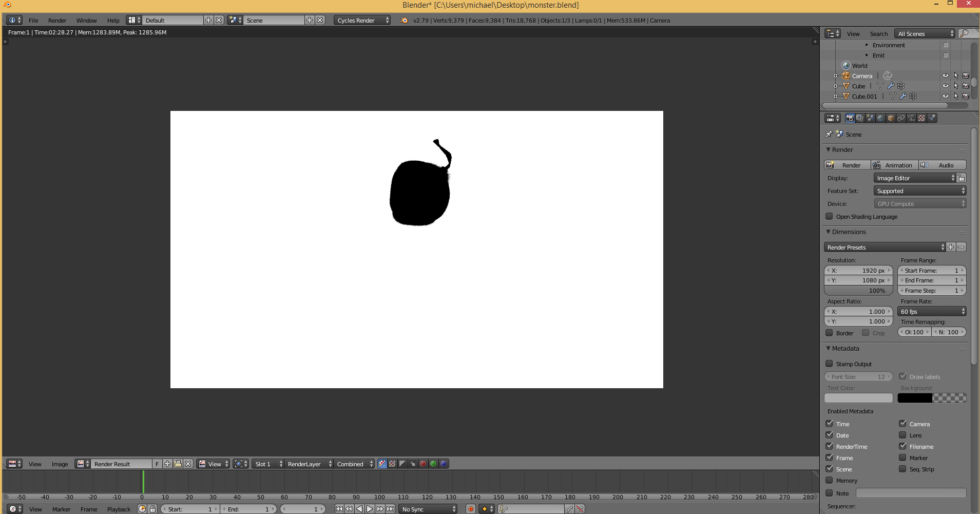This screenshot has width=980, height=514.
Task: Show color and alpha channels in image editor
Action: 382,464
